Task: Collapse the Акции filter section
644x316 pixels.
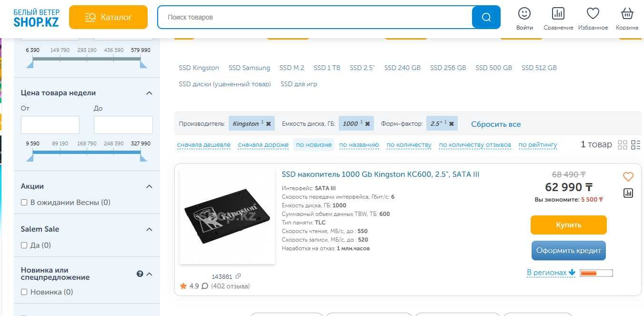Action: pos(149,186)
